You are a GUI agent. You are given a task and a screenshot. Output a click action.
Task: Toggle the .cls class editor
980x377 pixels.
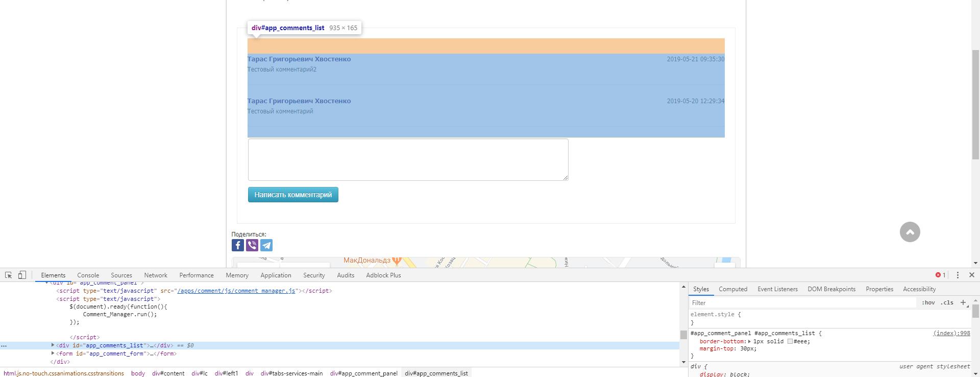click(x=947, y=302)
